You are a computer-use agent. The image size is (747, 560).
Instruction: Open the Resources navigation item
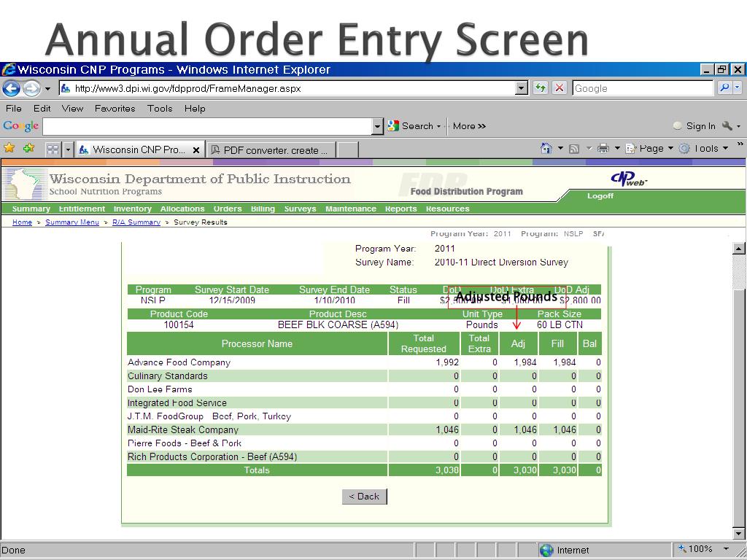448,209
